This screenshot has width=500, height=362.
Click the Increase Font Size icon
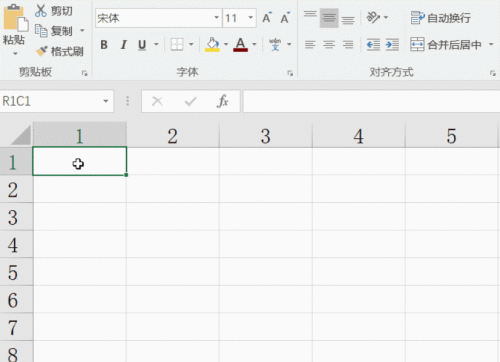point(267,18)
